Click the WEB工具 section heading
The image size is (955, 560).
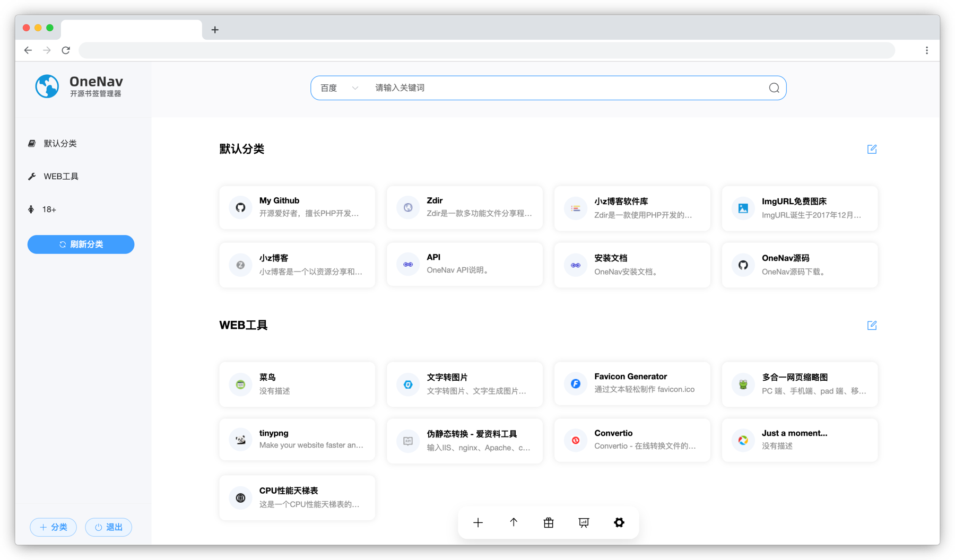point(244,325)
